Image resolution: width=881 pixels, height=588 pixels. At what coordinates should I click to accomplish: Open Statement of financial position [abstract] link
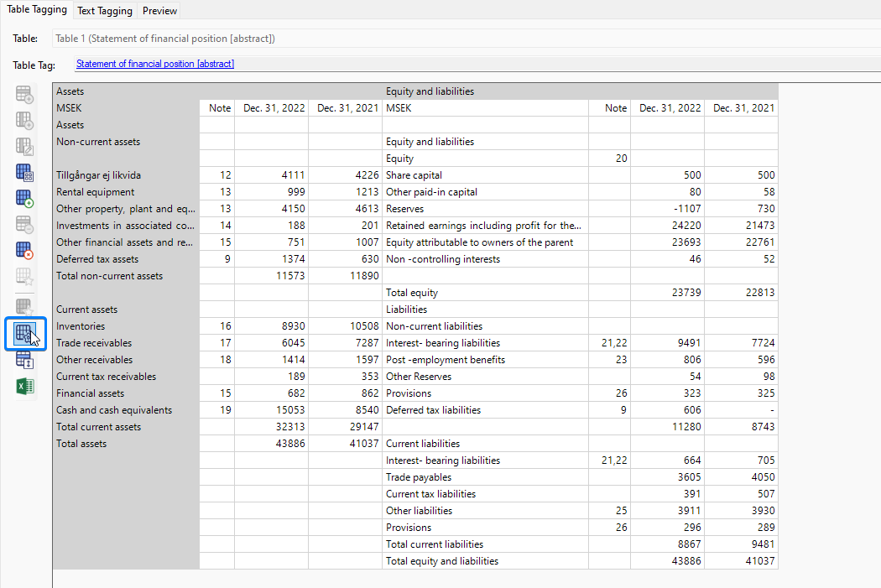(155, 64)
